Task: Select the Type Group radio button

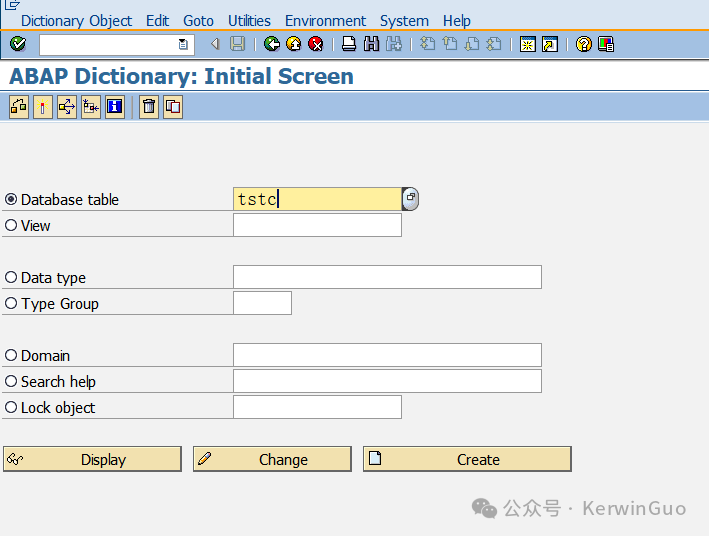Action: tap(11, 303)
